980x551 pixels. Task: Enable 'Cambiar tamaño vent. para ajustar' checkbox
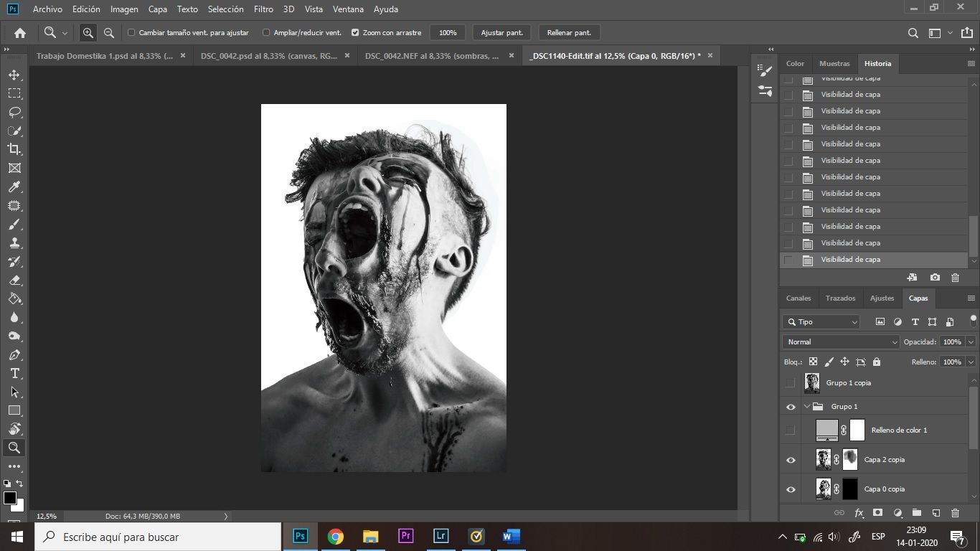point(131,33)
